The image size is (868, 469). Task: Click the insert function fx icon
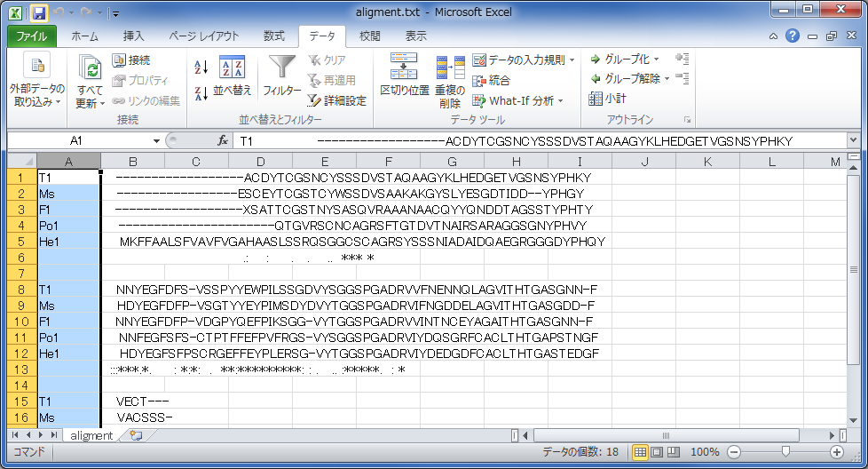point(223,140)
